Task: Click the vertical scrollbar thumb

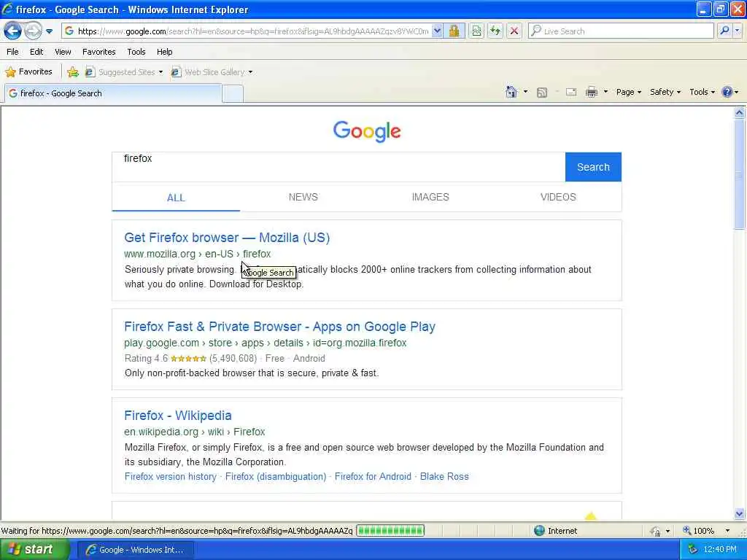Action: pyautogui.click(x=739, y=174)
